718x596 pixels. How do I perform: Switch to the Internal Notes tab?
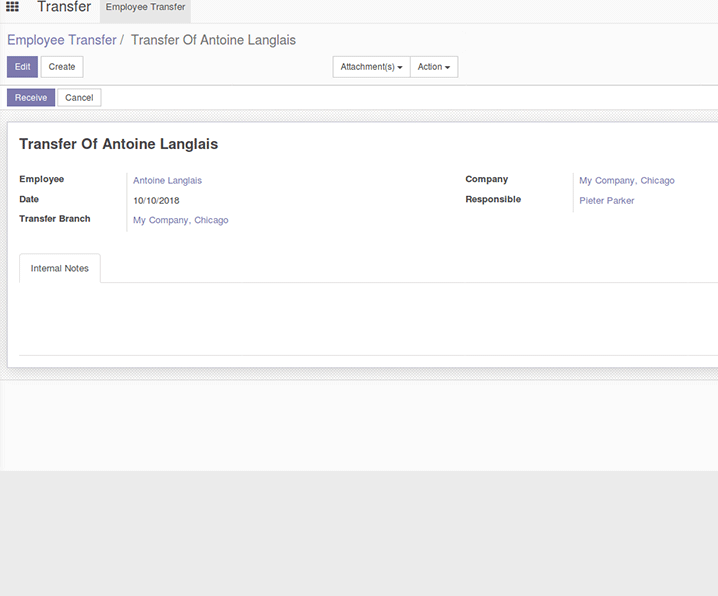[60, 269]
